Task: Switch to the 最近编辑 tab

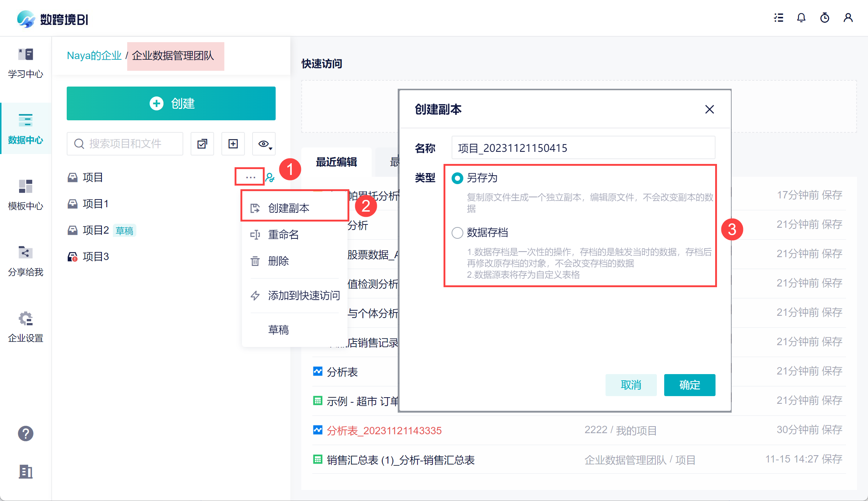Action: tap(336, 162)
